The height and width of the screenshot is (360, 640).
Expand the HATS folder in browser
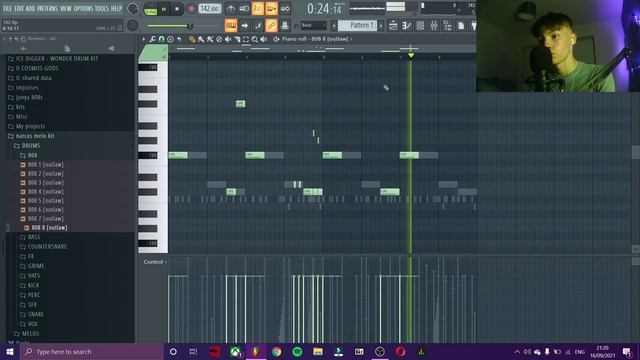click(33, 276)
